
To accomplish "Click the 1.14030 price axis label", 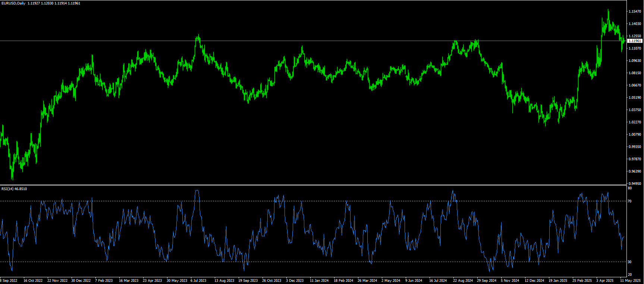I will pyautogui.click(x=635, y=24).
